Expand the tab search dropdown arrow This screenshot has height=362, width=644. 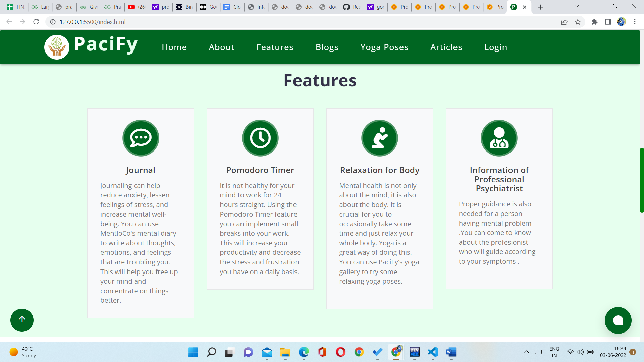577,7
